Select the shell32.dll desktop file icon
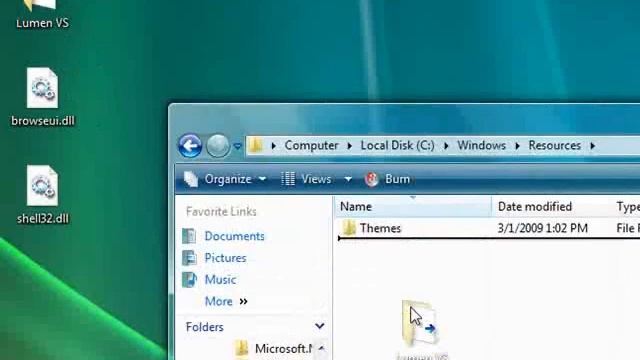 click(x=42, y=186)
